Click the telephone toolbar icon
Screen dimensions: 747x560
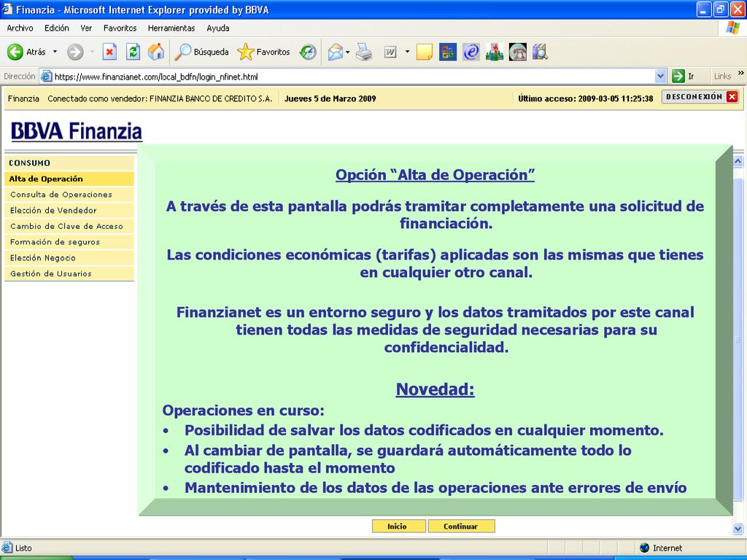pyautogui.click(x=517, y=52)
